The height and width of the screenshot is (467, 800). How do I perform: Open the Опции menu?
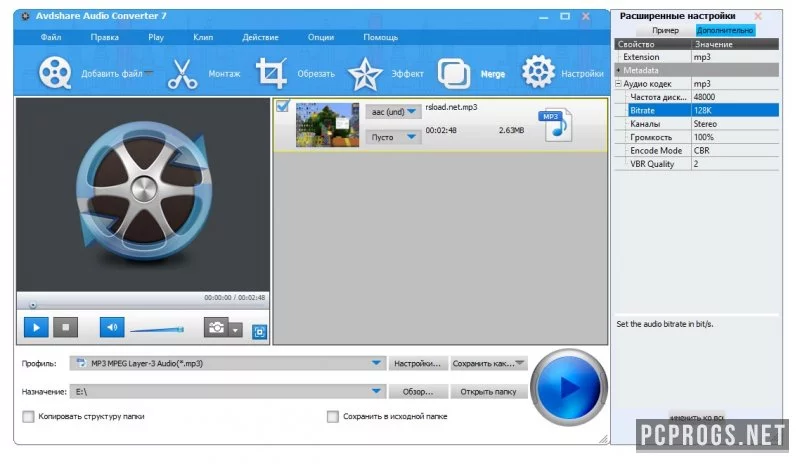pyautogui.click(x=321, y=37)
